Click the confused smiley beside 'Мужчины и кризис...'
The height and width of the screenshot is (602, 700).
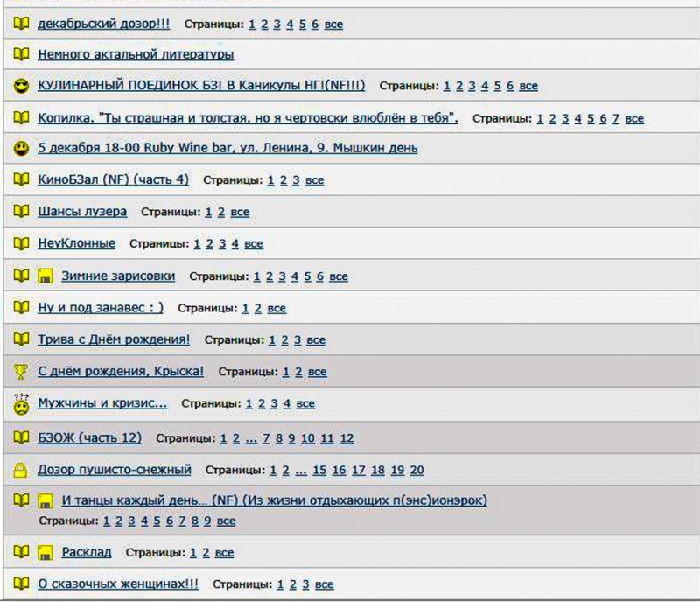tap(21, 404)
